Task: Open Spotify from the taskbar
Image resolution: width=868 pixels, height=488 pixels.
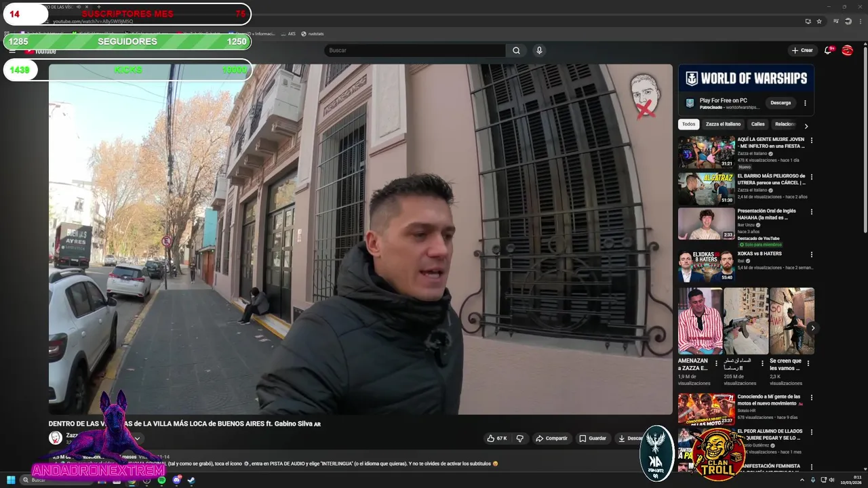Action: coord(161,480)
